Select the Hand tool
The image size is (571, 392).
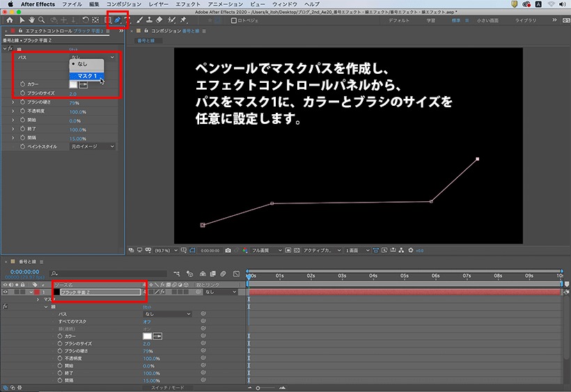pos(31,20)
